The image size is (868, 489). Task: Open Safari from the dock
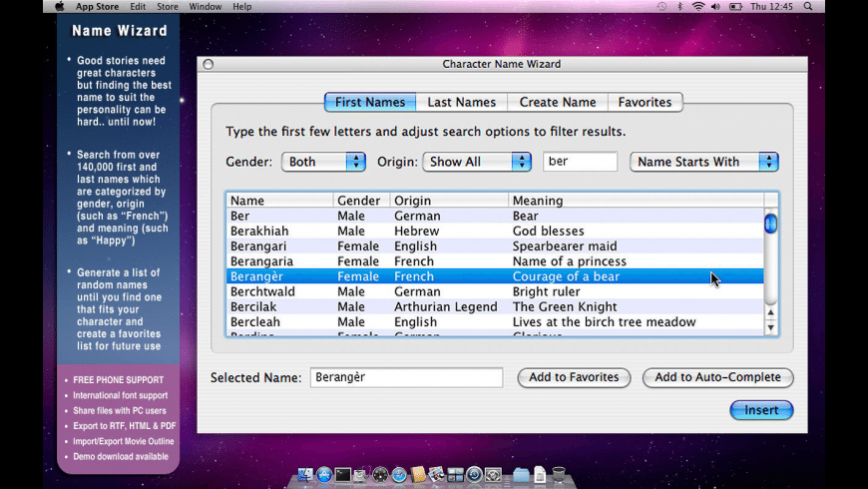click(x=399, y=475)
